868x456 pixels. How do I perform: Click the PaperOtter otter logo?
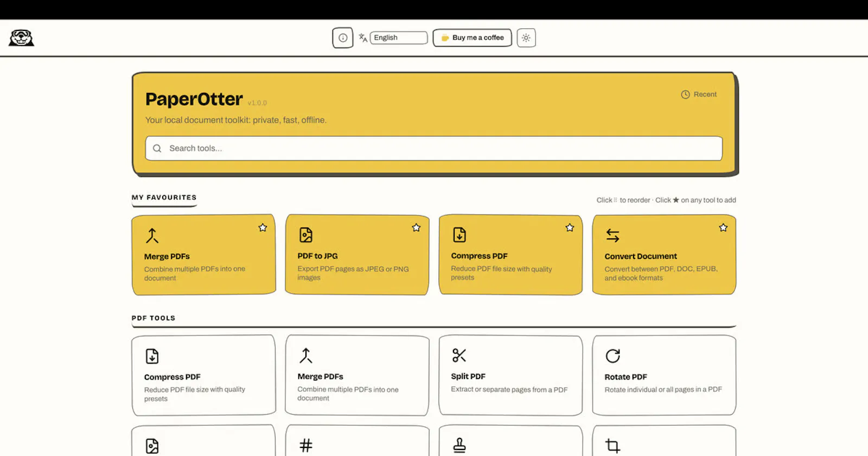tap(21, 38)
